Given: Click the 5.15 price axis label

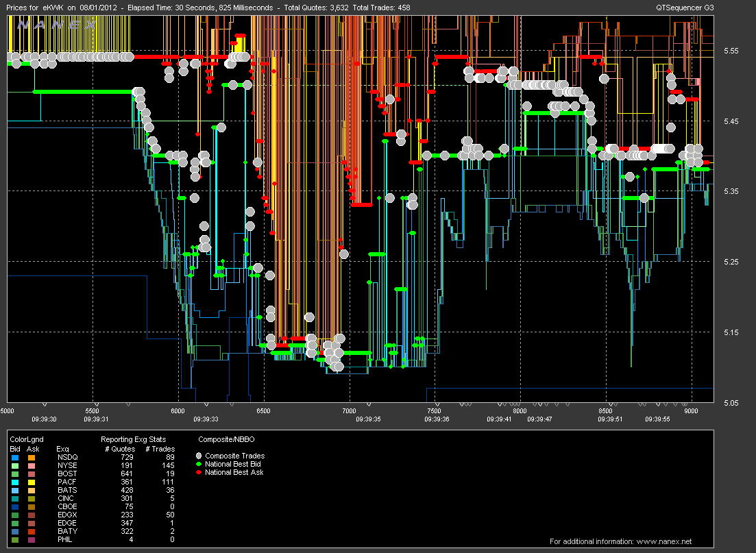Looking at the screenshot, I should [x=731, y=332].
